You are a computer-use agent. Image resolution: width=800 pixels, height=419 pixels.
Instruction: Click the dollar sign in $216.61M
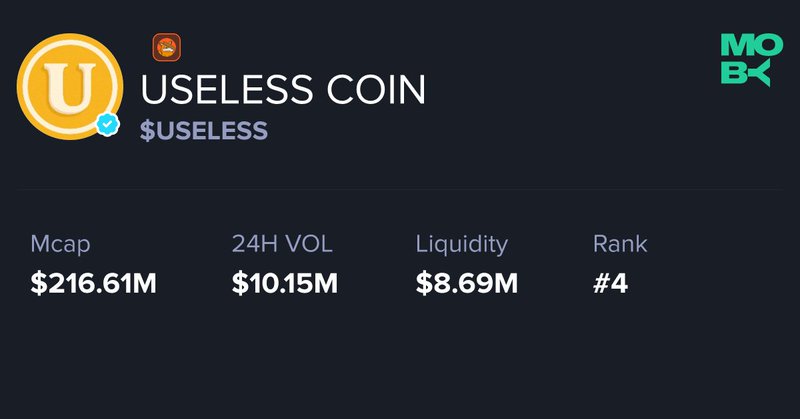pos(37,283)
